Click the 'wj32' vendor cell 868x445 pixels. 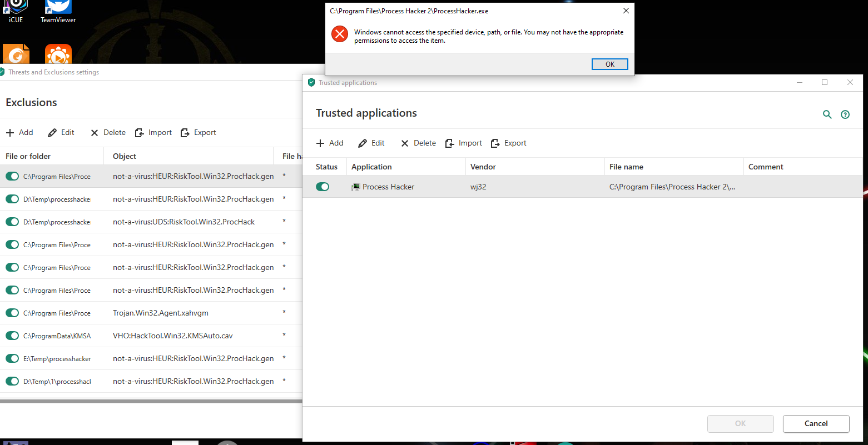tap(478, 187)
